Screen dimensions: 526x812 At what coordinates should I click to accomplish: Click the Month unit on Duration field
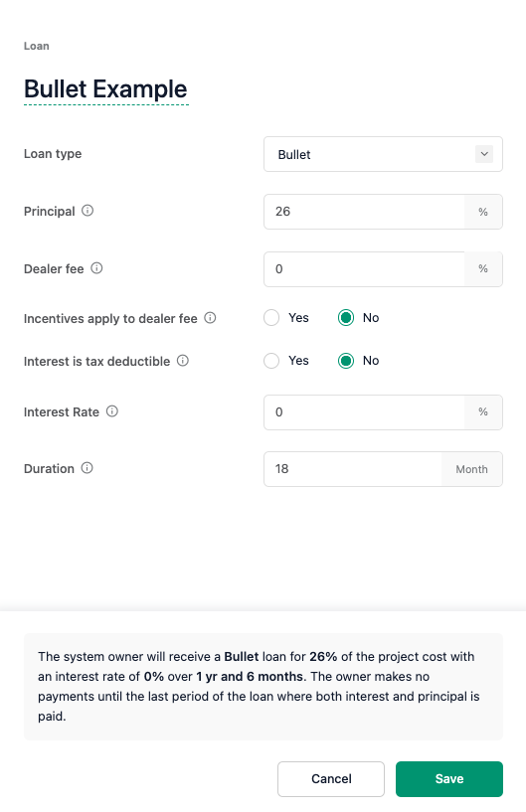pos(471,469)
